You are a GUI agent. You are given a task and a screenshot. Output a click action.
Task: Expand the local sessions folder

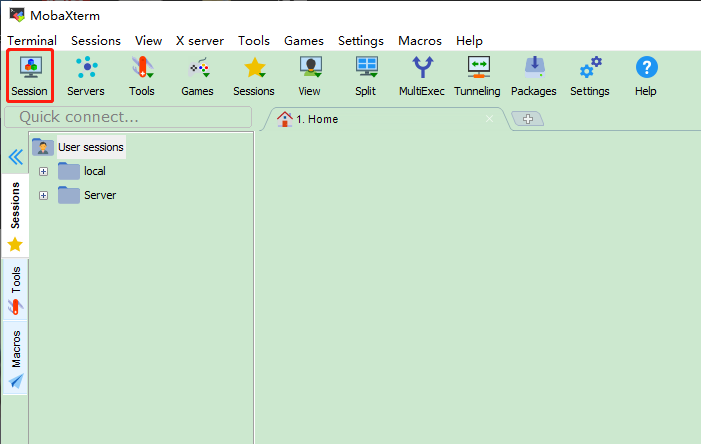click(x=44, y=171)
